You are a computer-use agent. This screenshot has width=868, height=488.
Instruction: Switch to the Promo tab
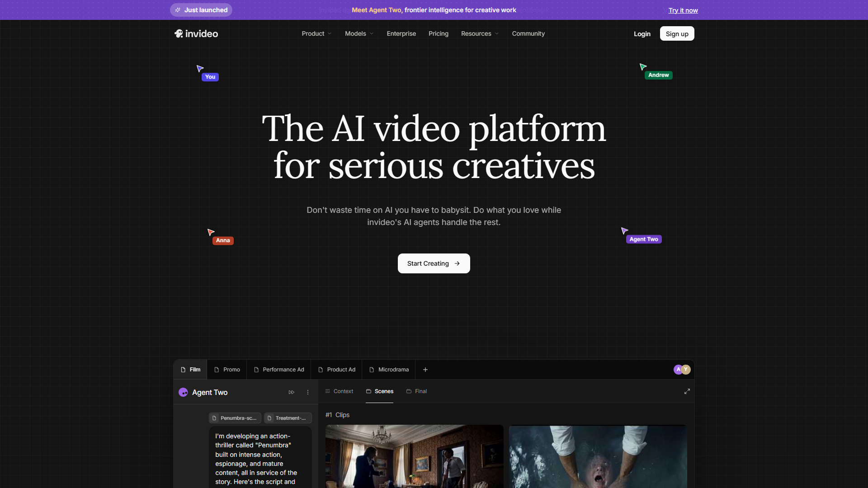click(227, 370)
